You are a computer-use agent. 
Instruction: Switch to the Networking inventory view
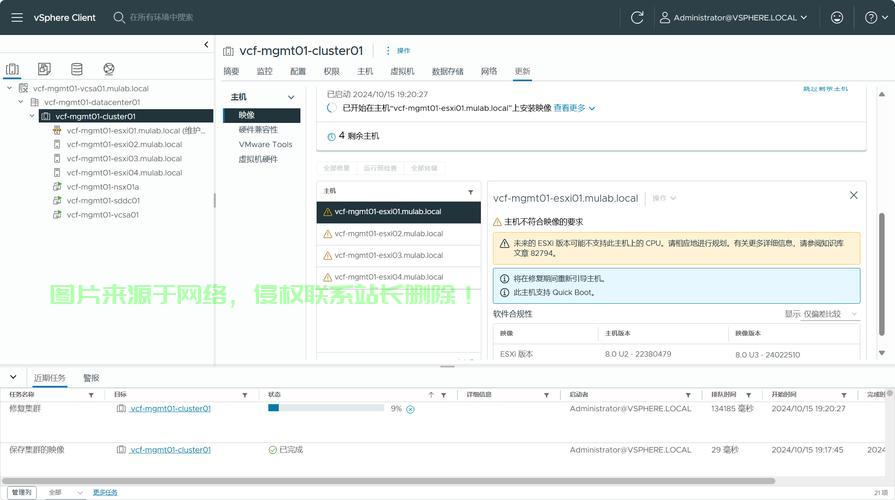108,69
